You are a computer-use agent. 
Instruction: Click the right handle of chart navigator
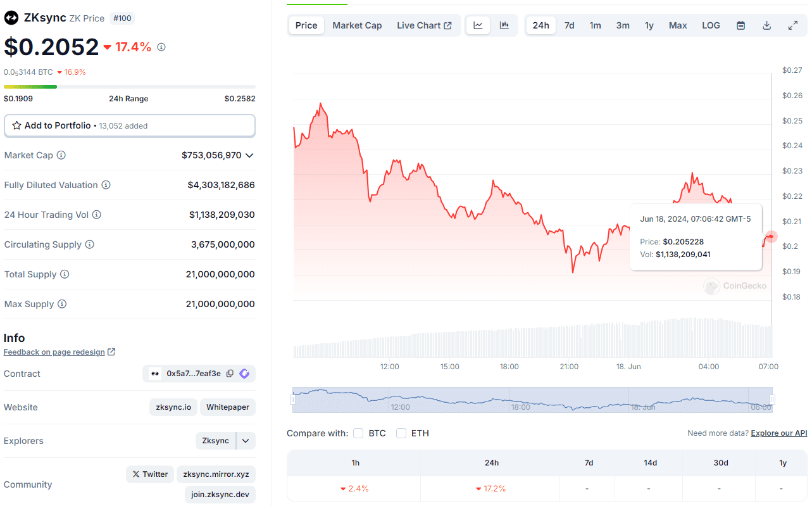pos(772,400)
